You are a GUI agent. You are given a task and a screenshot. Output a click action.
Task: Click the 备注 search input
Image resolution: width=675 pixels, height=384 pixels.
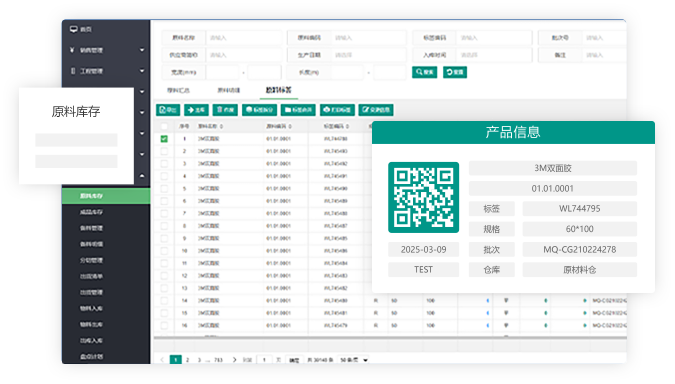604,55
